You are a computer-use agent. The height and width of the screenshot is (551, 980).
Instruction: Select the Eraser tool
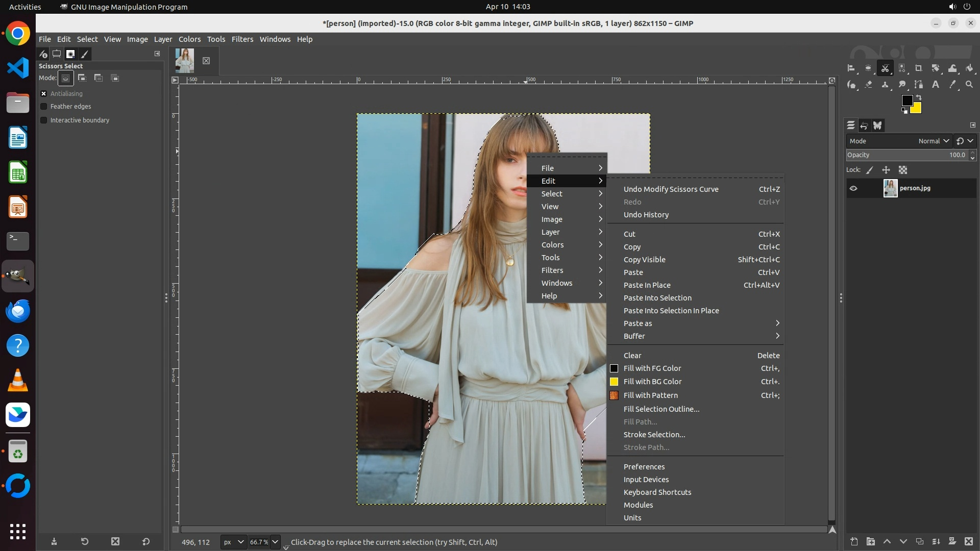point(868,85)
